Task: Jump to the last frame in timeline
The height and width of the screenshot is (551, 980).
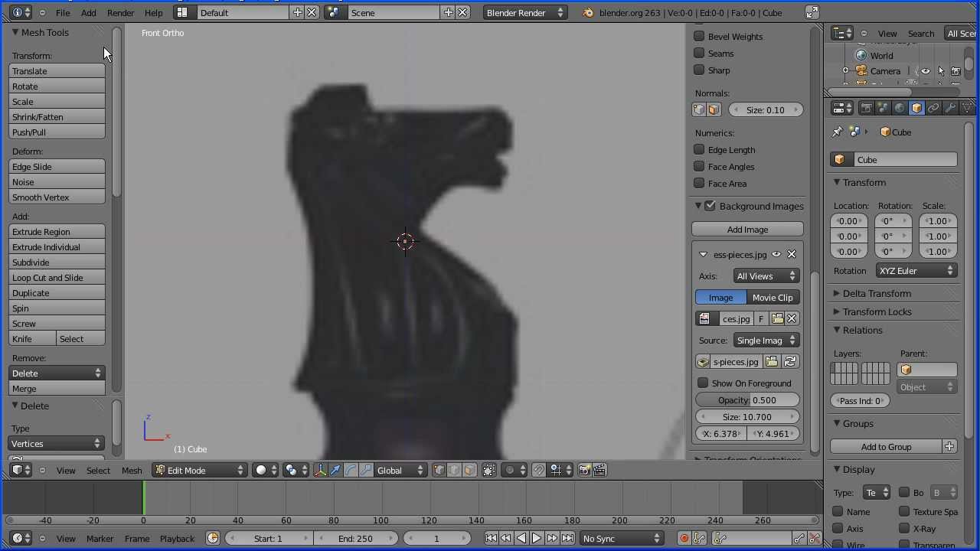Action: tap(567, 538)
